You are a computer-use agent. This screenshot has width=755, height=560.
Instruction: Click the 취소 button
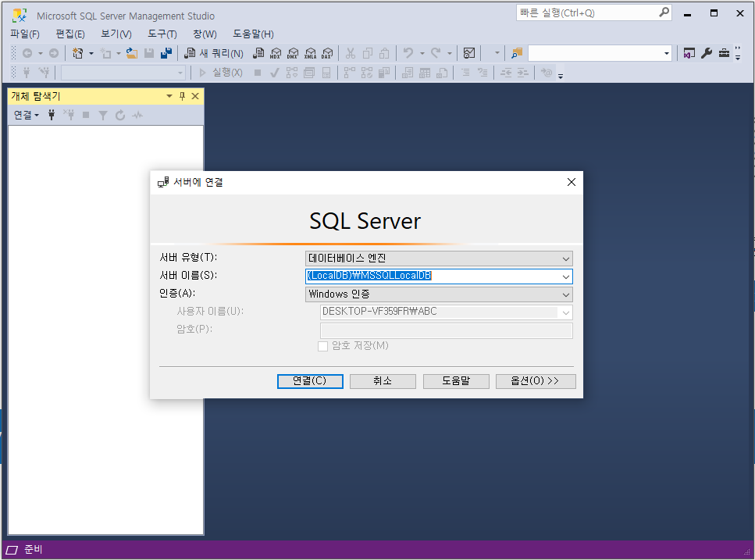pos(383,381)
